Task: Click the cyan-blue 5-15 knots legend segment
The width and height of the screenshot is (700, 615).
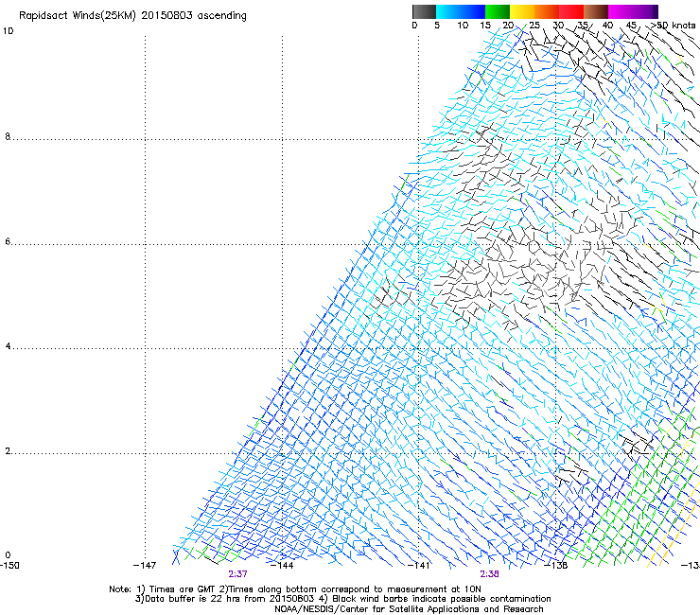Action: point(461,11)
